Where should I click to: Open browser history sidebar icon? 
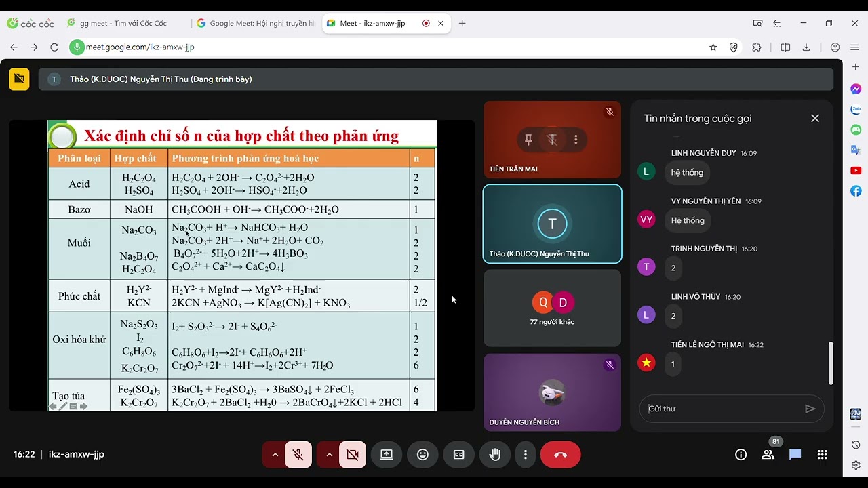(x=856, y=445)
